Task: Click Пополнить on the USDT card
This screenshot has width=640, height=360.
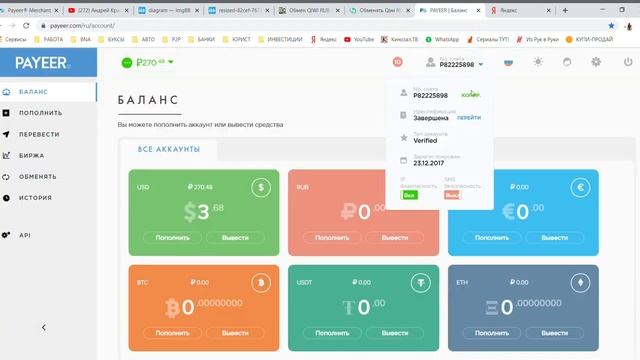Action: coord(332,333)
